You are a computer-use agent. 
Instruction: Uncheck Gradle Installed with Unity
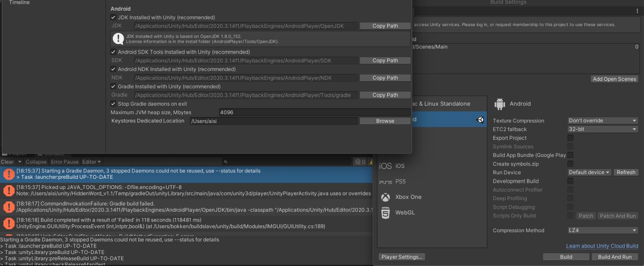[x=113, y=86]
